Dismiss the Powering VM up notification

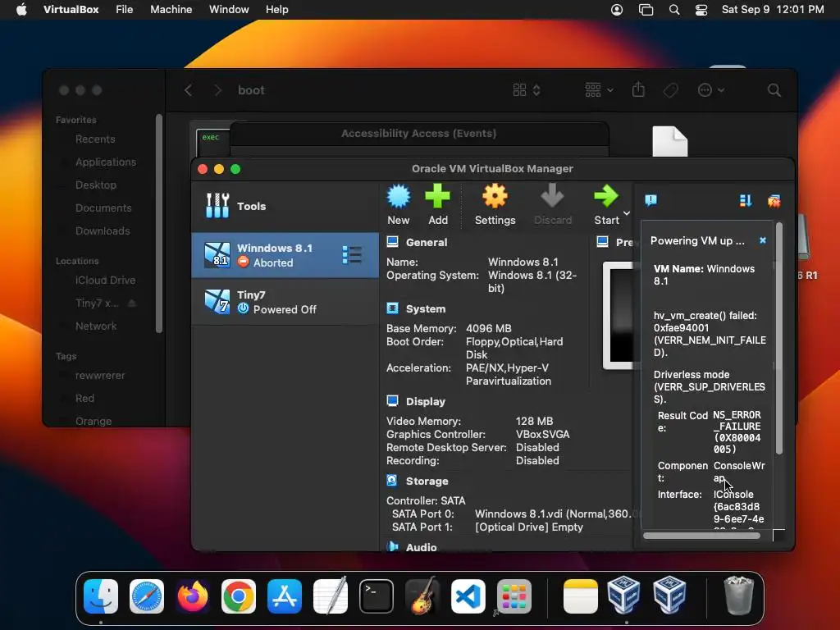click(x=763, y=240)
